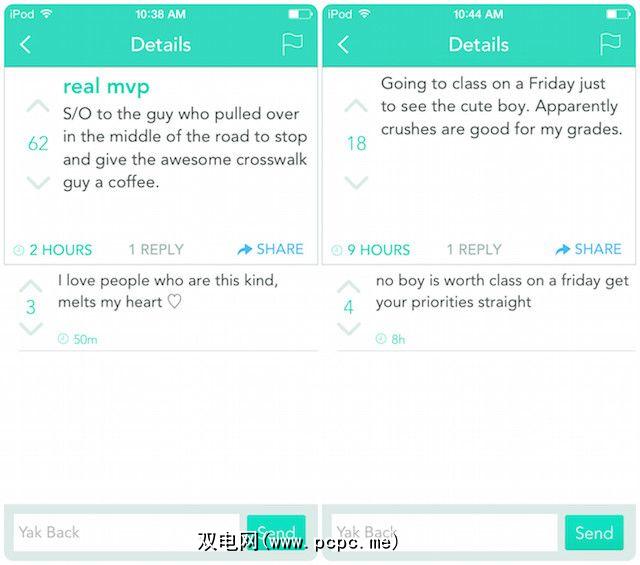Flag the crosswalk guy coffee post

(x=292, y=45)
